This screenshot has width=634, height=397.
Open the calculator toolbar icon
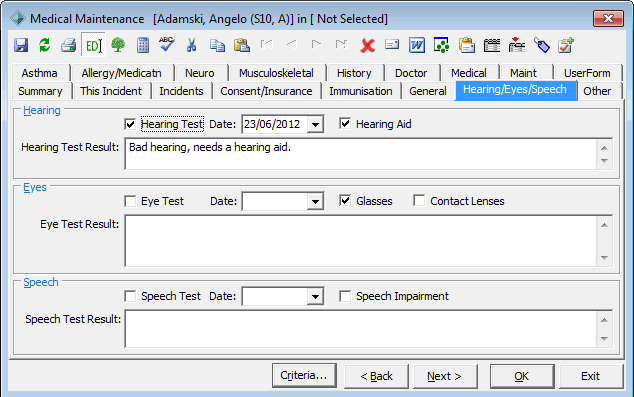point(143,45)
